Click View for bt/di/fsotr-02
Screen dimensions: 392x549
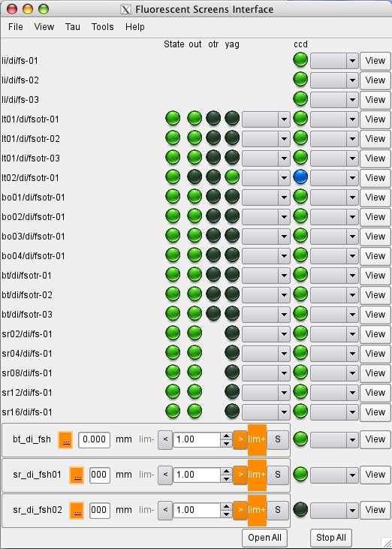(375, 295)
